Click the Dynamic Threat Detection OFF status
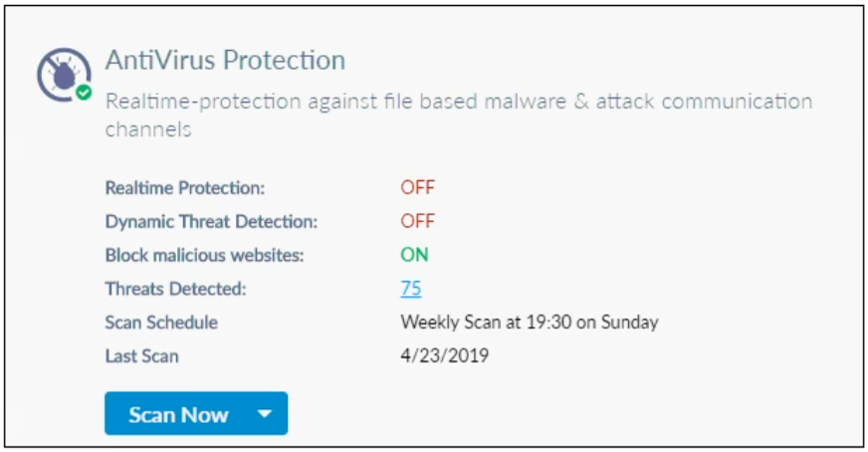Viewport: 868px width, 452px height. (x=417, y=221)
